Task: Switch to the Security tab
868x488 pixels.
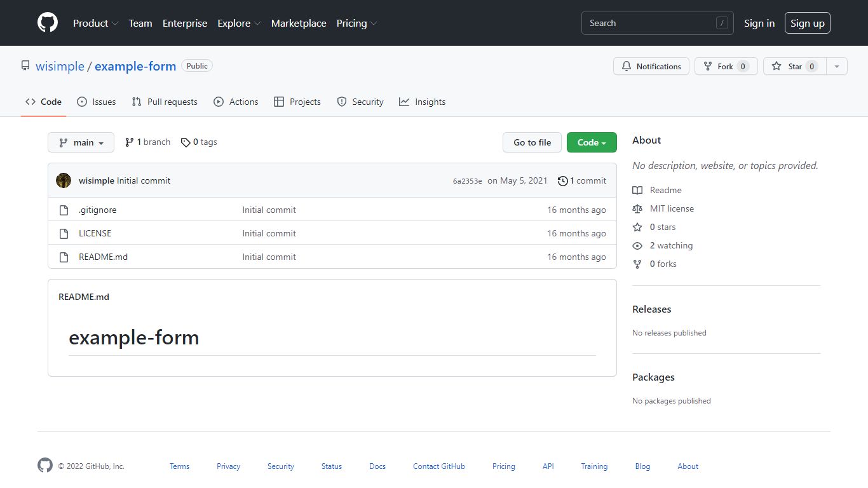Action: [x=360, y=102]
